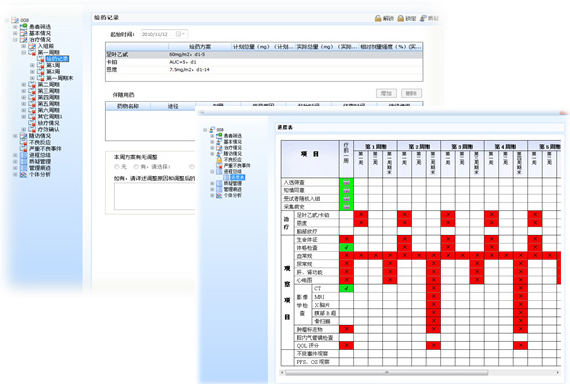The image size is (570, 384).
Task: Click the 患者筛选 icon in the front window tree
Action: [219, 136]
